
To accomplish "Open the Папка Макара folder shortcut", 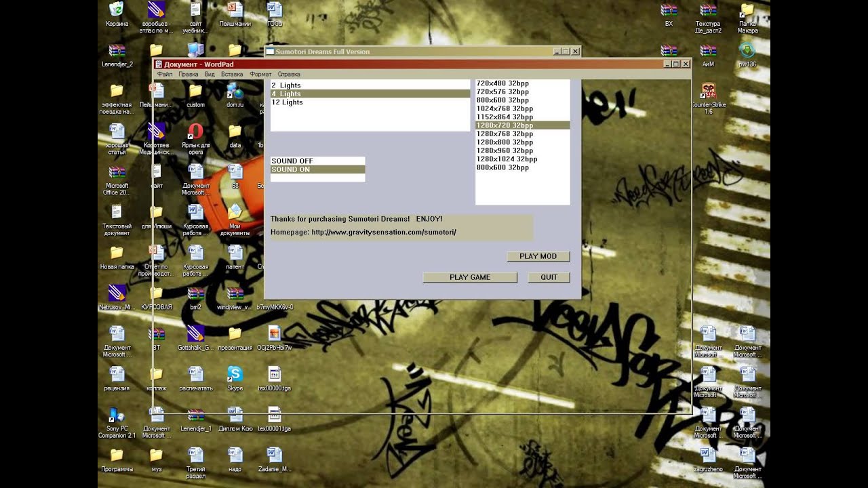I will pos(747,9).
